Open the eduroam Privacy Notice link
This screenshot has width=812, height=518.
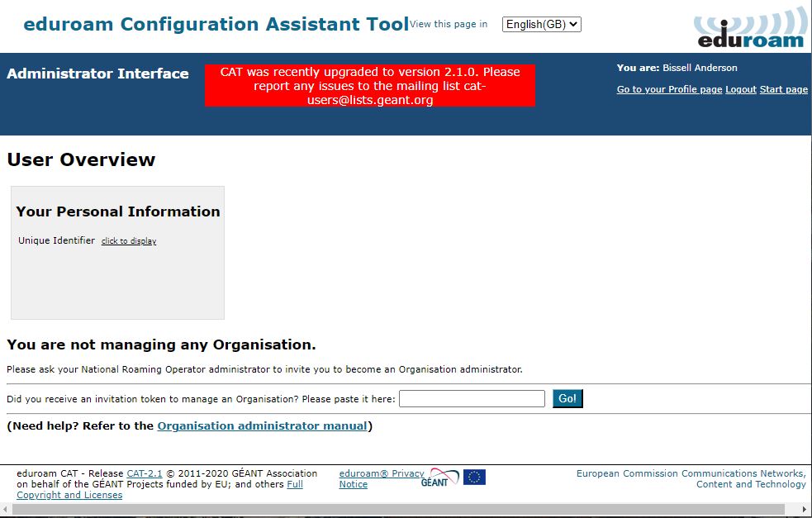coord(381,478)
